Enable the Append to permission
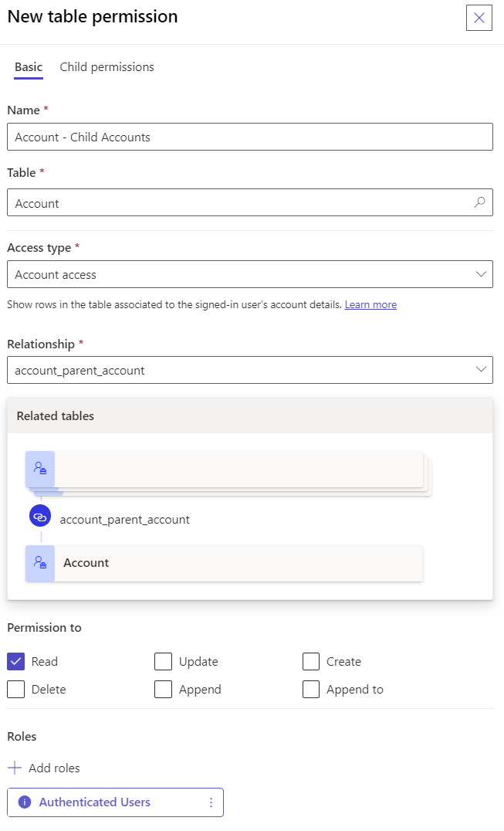Screen dimensions: 504x831 click(x=310, y=689)
